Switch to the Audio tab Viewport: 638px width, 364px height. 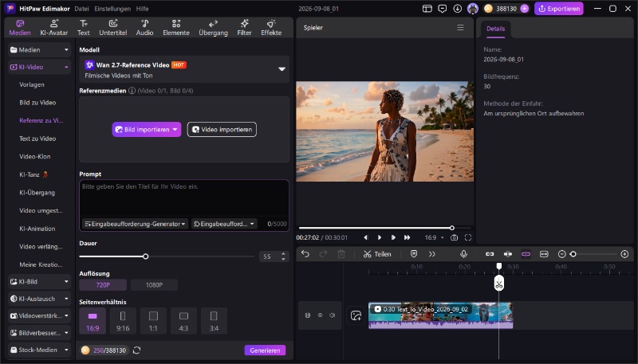coord(144,28)
